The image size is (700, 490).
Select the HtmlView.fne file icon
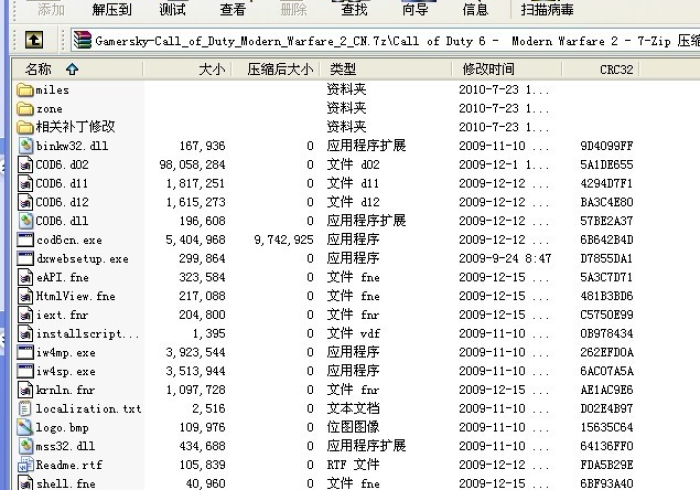pyautogui.click(x=25, y=296)
